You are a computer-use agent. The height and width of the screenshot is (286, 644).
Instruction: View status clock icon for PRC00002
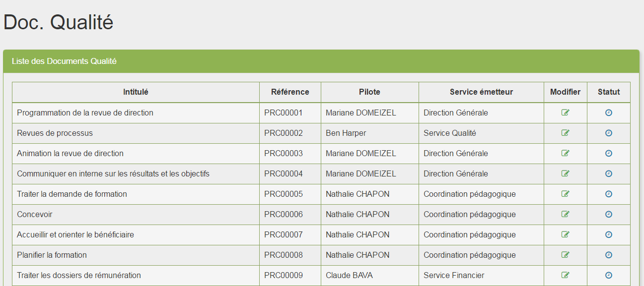point(609,133)
